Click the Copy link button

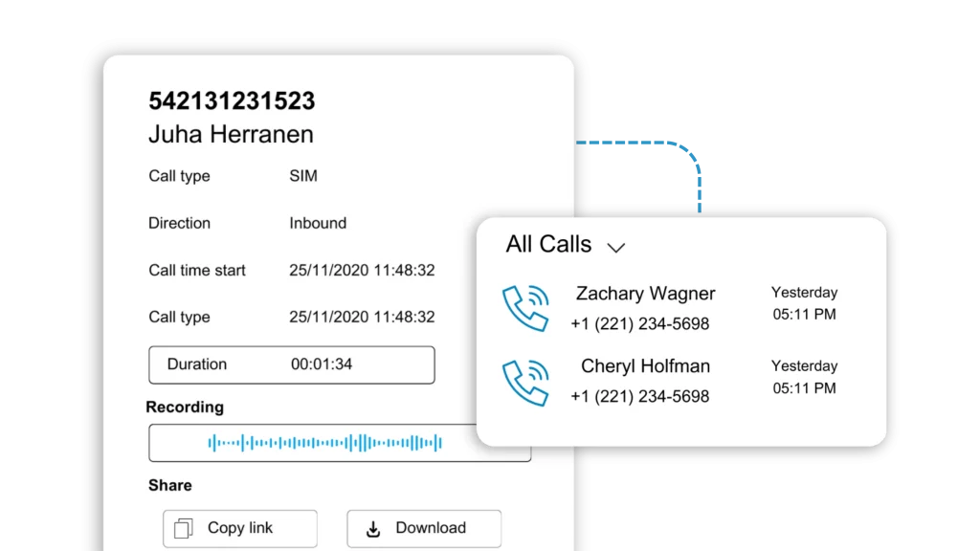[239, 528]
